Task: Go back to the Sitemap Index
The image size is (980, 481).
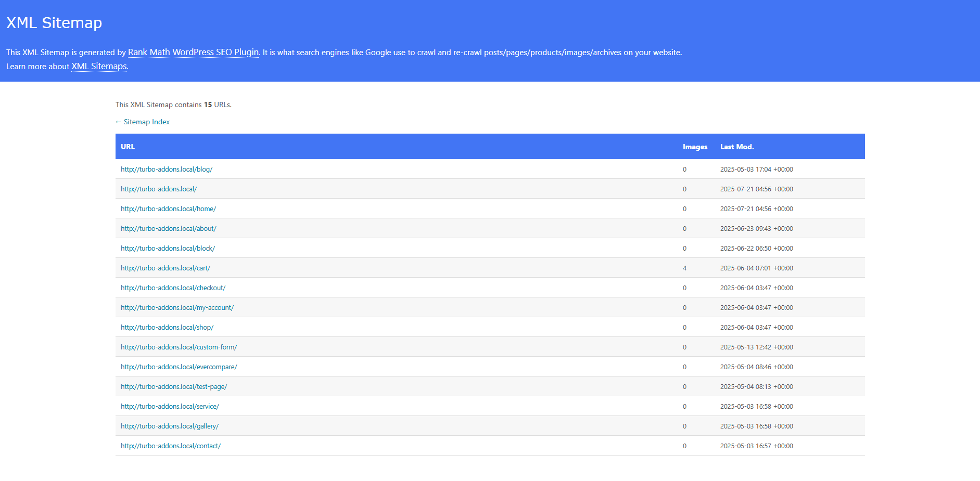Action: pyautogui.click(x=142, y=122)
